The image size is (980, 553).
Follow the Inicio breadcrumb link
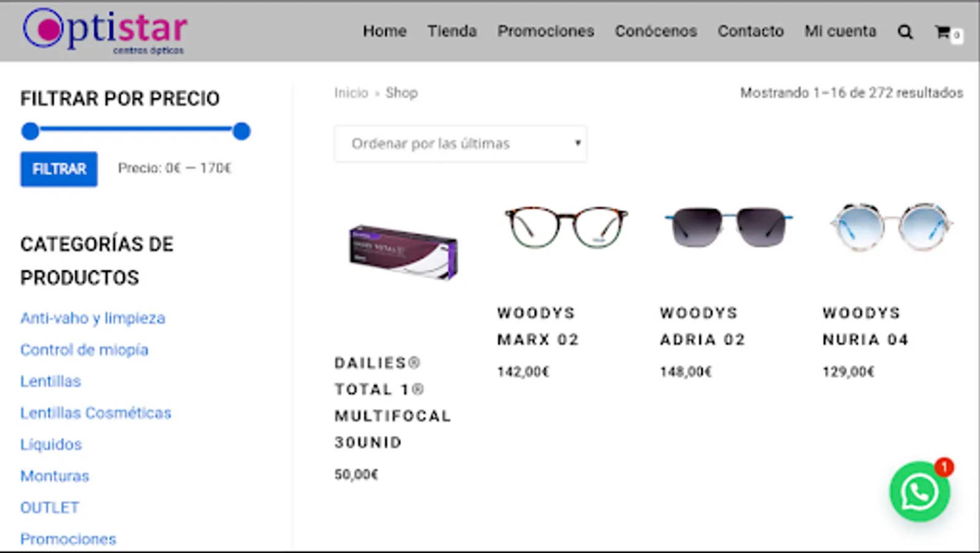pyautogui.click(x=351, y=93)
